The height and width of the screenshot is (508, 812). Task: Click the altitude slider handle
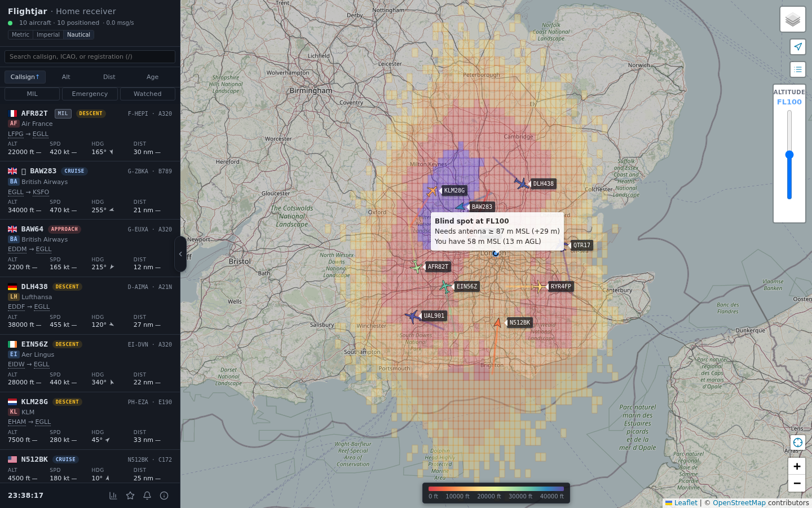pyautogui.click(x=789, y=155)
